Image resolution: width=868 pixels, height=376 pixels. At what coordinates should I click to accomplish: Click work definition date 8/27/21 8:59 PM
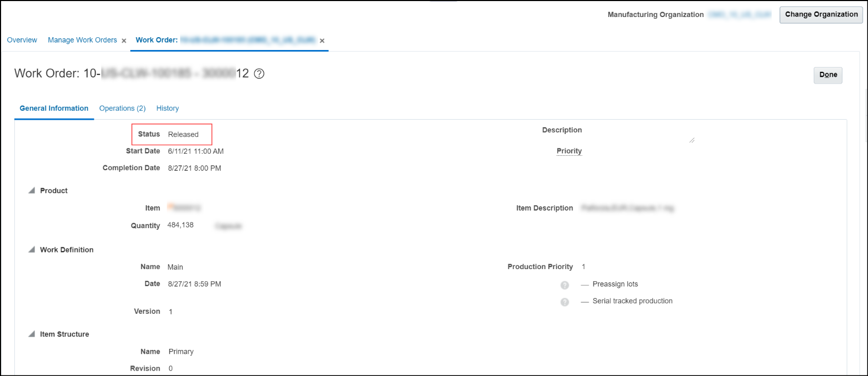pyautogui.click(x=195, y=284)
